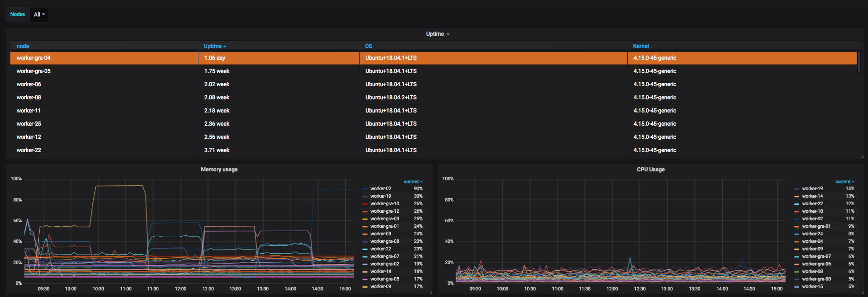The height and width of the screenshot is (297, 868).
Task: Click the 3.71 week uptime cell
Action: (x=279, y=150)
